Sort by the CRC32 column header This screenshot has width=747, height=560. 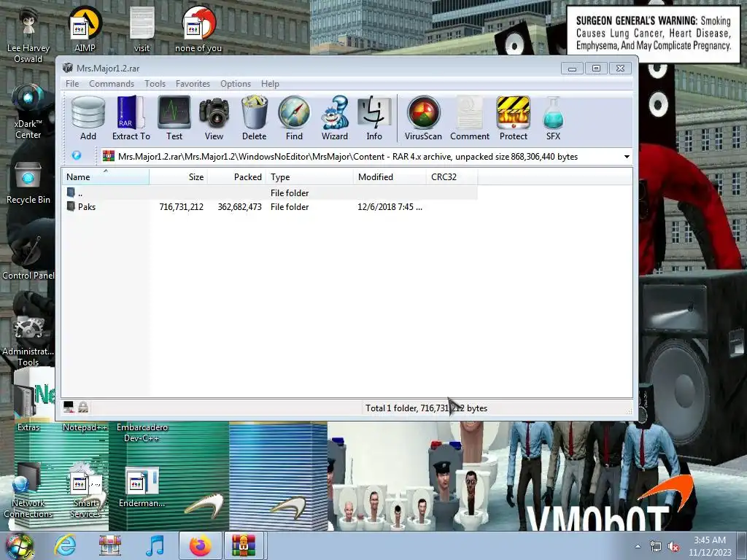pos(452,177)
